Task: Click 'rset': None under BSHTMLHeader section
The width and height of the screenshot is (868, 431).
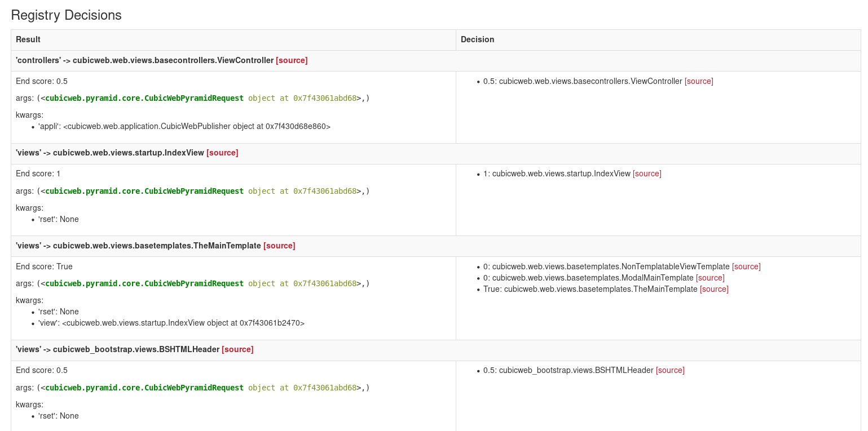Action: click(x=59, y=416)
